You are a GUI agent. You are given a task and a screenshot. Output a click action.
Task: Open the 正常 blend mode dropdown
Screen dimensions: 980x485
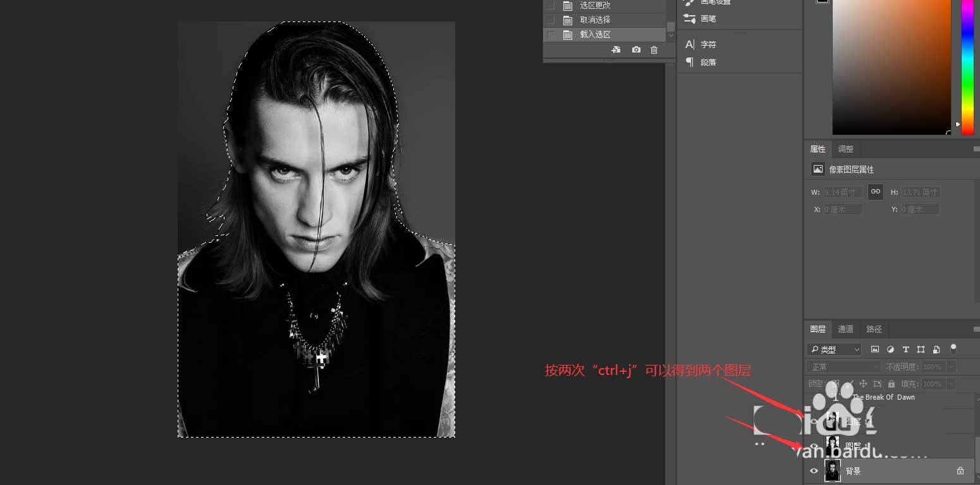pyautogui.click(x=843, y=367)
